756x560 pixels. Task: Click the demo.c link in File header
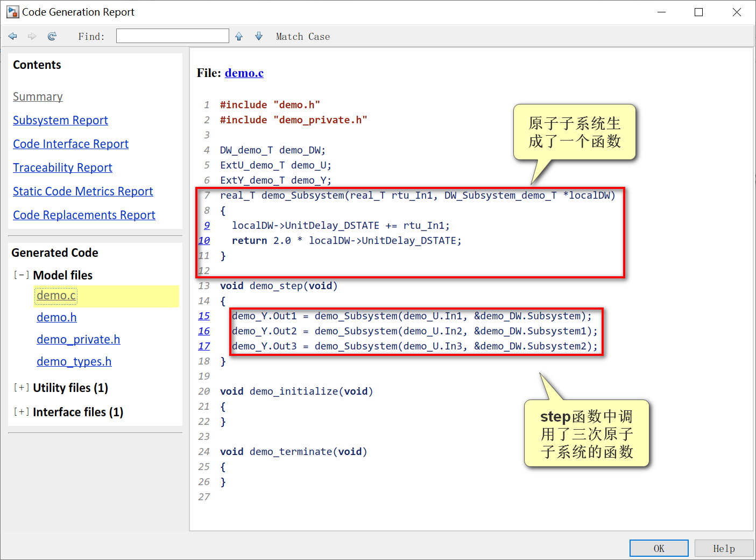pos(244,73)
